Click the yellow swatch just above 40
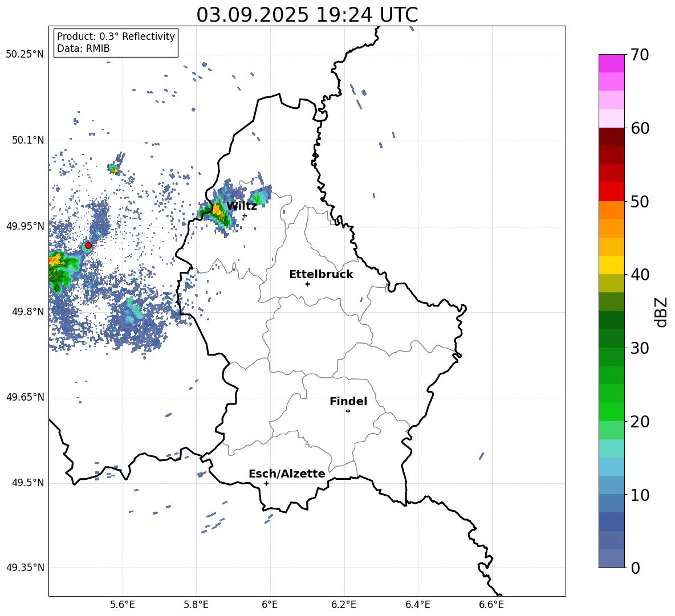The width and height of the screenshot is (675, 616). pyautogui.click(x=612, y=265)
